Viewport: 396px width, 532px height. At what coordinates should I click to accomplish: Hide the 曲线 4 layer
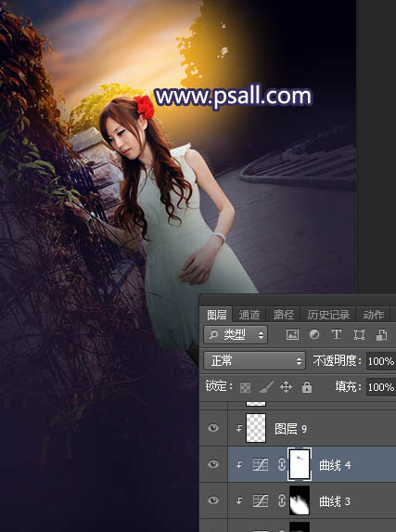[x=213, y=464]
